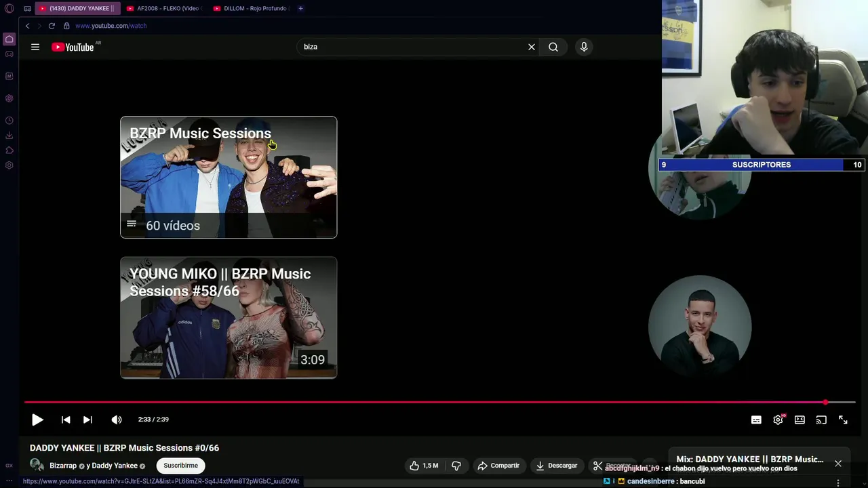Open the Opera workspaces icon in tab bar
This screenshot has height=488, width=868.
tap(27, 8)
